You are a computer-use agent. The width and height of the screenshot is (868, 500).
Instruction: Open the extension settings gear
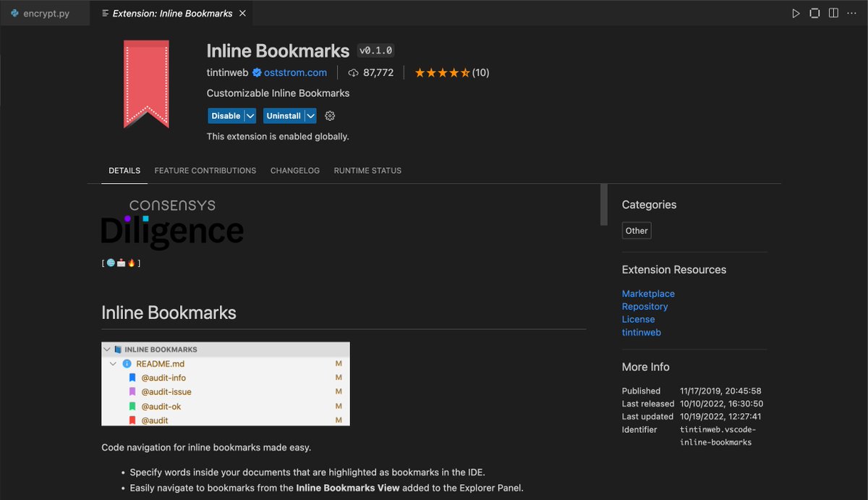[x=330, y=116]
